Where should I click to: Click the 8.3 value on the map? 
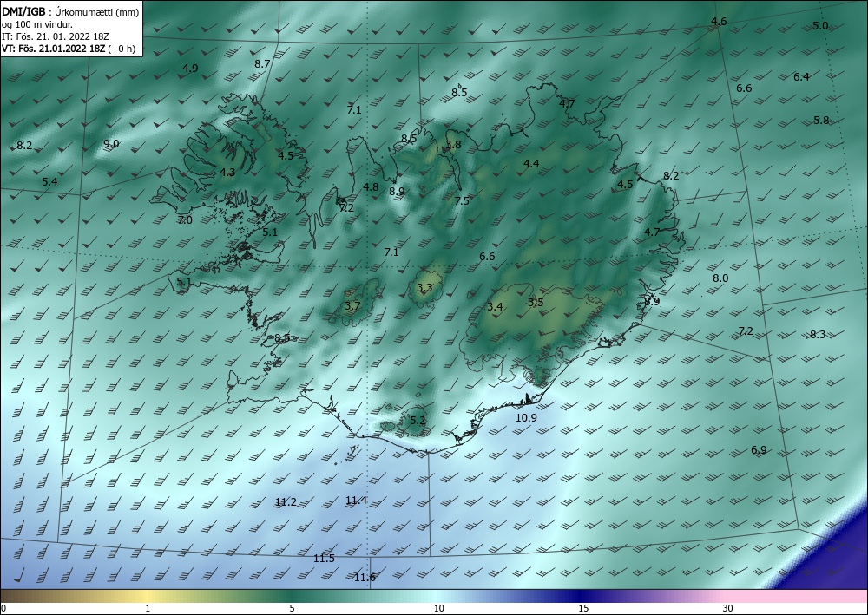[818, 335]
